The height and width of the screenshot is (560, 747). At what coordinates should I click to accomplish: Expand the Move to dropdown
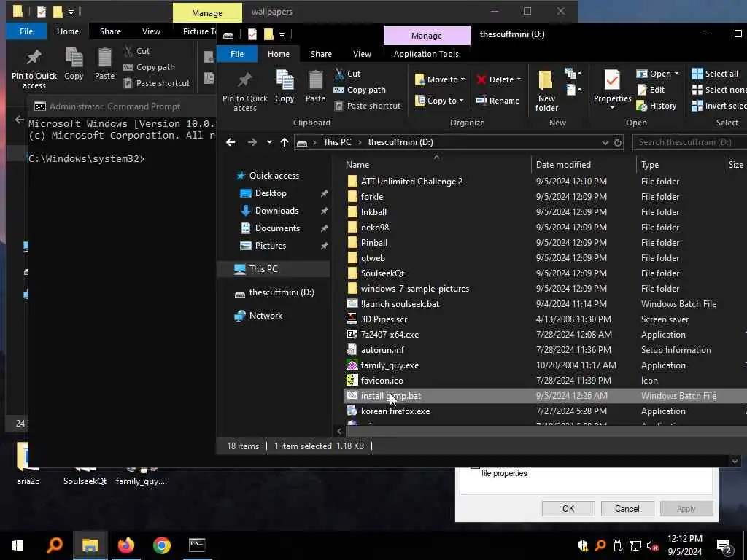click(x=462, y=79)
